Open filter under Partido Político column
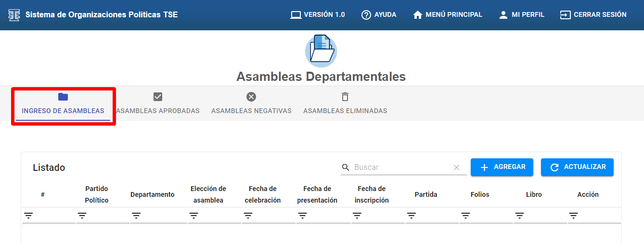This screenshot has width=644, height=244. pyautogui.click(x=82, y=216)
